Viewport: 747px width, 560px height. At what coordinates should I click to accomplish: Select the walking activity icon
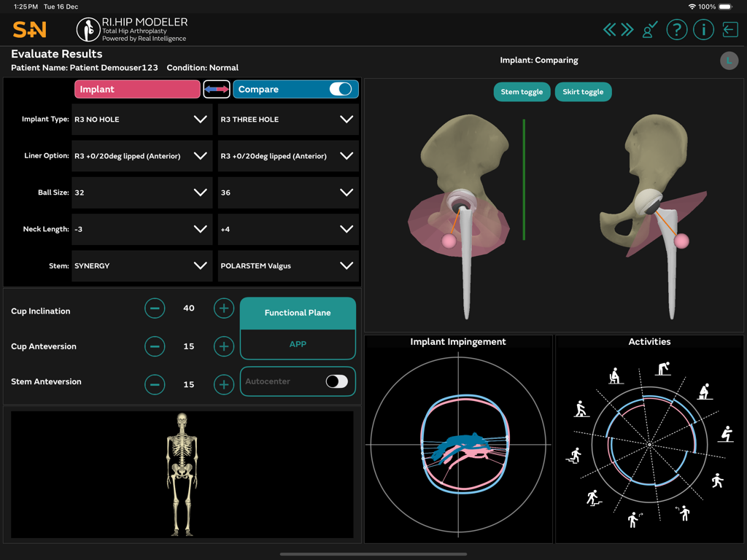tap(718, 481)
